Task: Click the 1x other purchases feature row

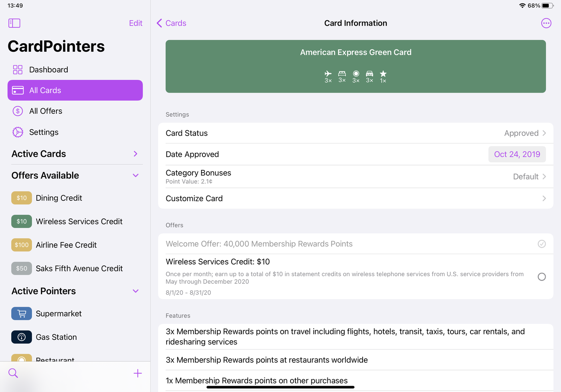Action: point(356,380)
